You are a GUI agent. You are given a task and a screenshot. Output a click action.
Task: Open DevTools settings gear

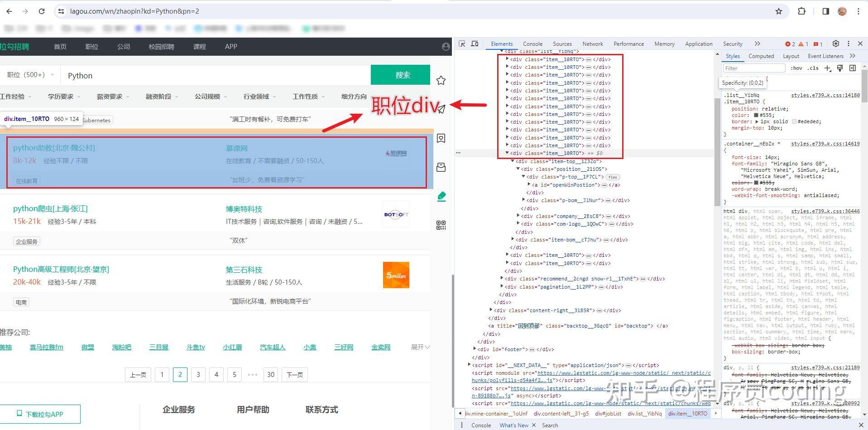pos(836,43)
